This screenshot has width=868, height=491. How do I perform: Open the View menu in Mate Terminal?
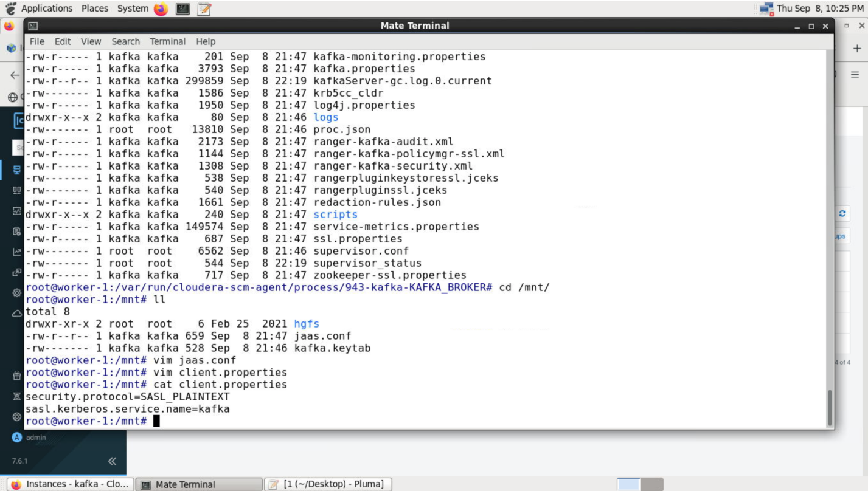coord(91,41)
